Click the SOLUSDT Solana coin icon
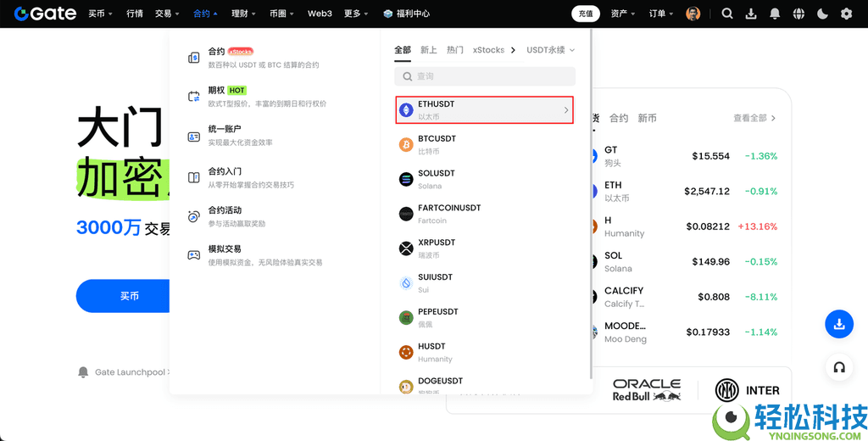The width and height of the screenshot is (868, 441). tap(406, 179)
